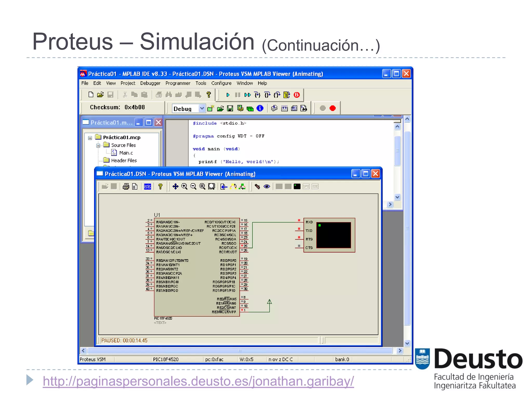Click the virtual terminal black screen
The height and width of the screenshot is (399, 532).
point(334,235)
